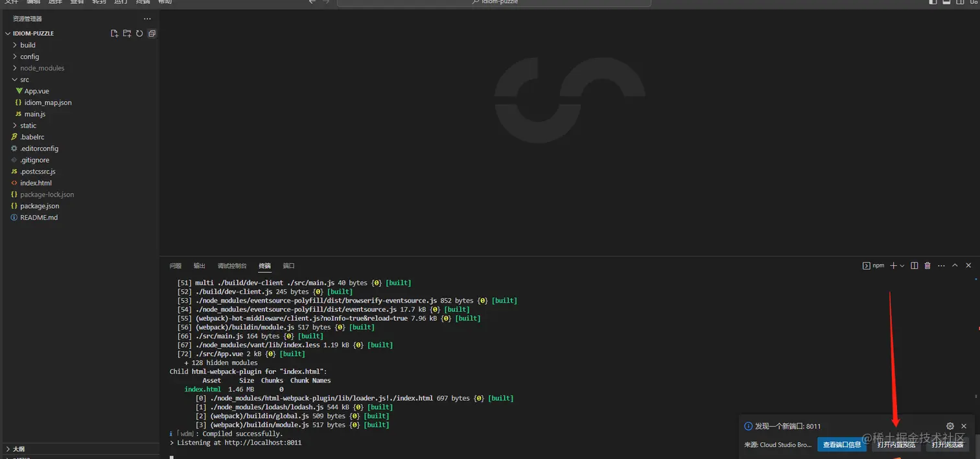
Task: Open the explorer's more actions menu
Action: pyautogui.click(x=147, y=19)
